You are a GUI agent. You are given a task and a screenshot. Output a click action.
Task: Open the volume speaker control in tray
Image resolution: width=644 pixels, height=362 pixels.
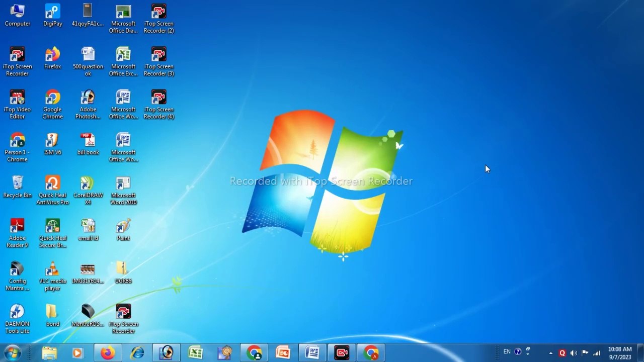(574, 353)
